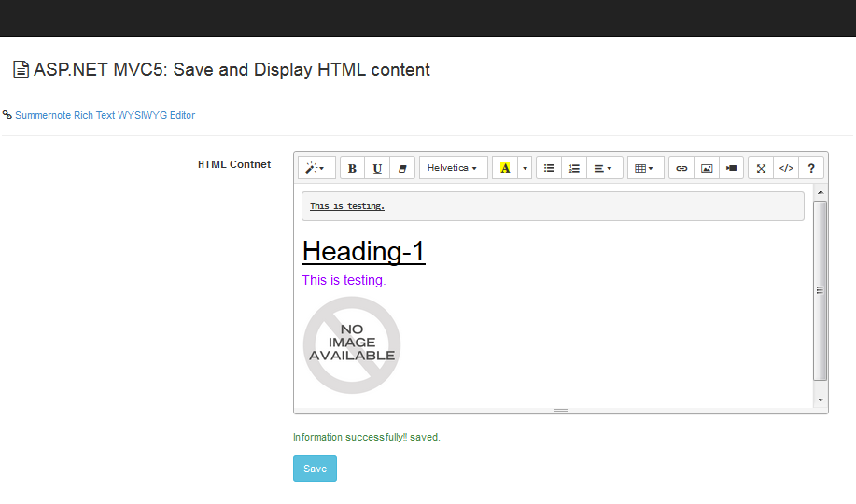Click the link chain icon beside Summernote

coord(7,115)
